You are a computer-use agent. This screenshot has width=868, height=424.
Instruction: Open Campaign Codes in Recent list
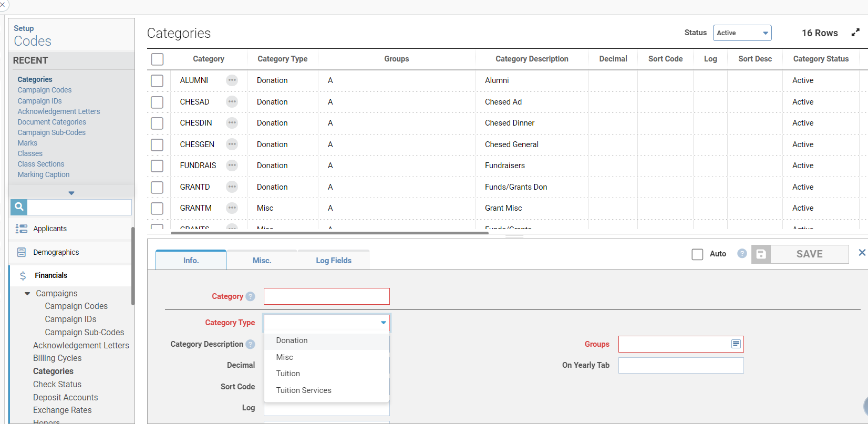click(x=45, y=90)
